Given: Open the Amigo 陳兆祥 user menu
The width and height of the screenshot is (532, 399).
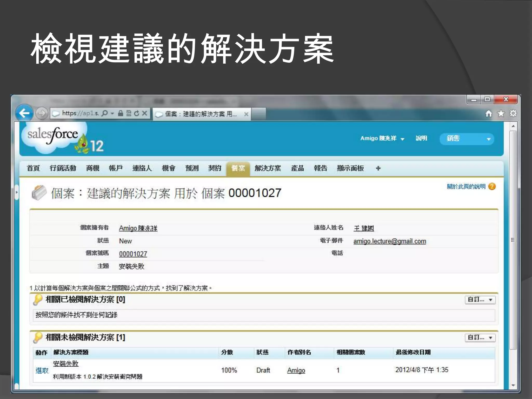Looking at the screenshot, I should pos(382,138).
